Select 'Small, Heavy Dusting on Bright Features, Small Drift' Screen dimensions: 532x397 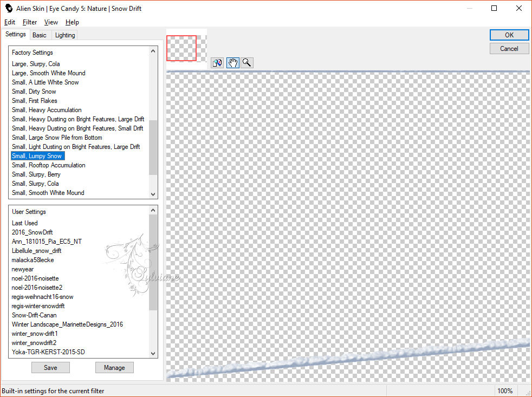(x=77, y=128)
